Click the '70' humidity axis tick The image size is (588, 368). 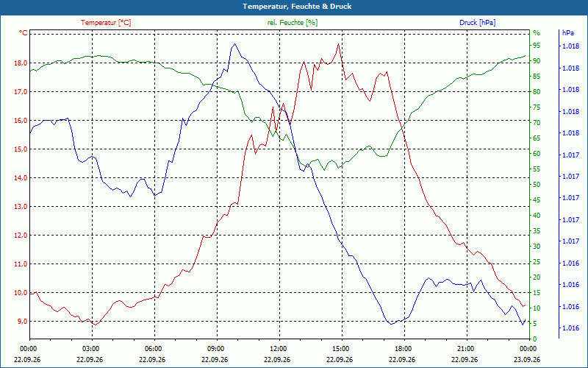(x=537, y=123)
